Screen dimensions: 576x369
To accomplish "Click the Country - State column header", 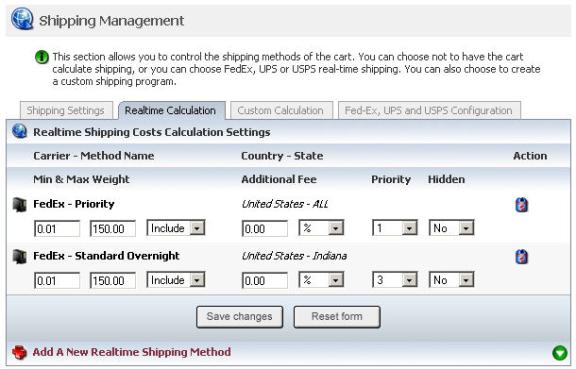I will coord(282,156).
